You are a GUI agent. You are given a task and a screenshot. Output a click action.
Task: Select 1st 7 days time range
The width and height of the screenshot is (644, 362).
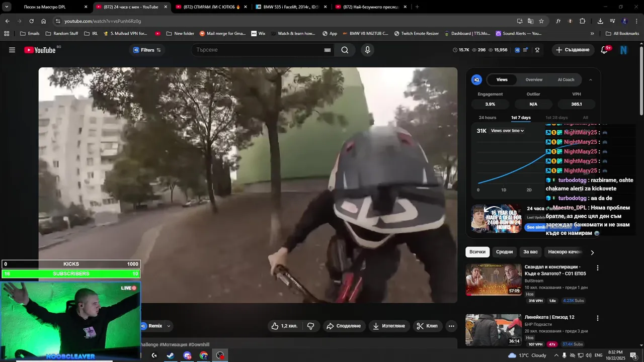521,118
